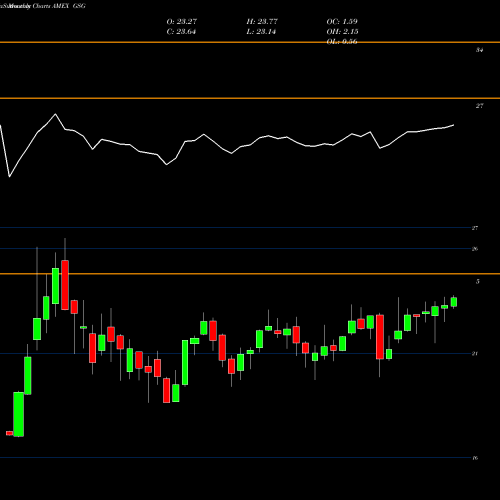Select the leftmost small red candlestick
Viewport: 500px width, 500px height.
point(9,433)
